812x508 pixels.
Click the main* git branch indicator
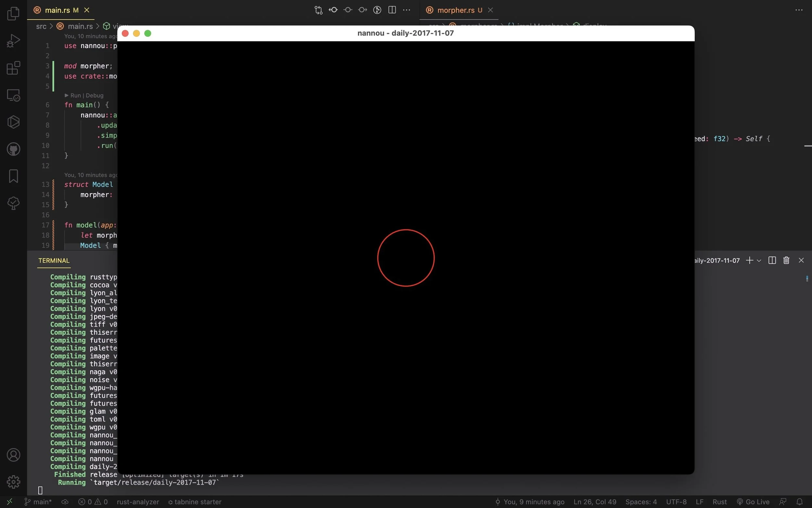coord(38,501)
